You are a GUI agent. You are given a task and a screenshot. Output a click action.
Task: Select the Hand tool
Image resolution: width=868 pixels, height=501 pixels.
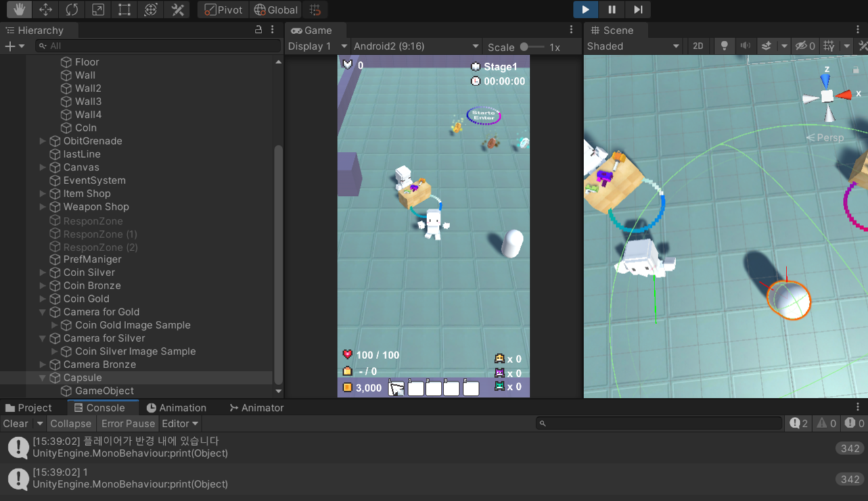pyautogui.click(x=19, y=10)
